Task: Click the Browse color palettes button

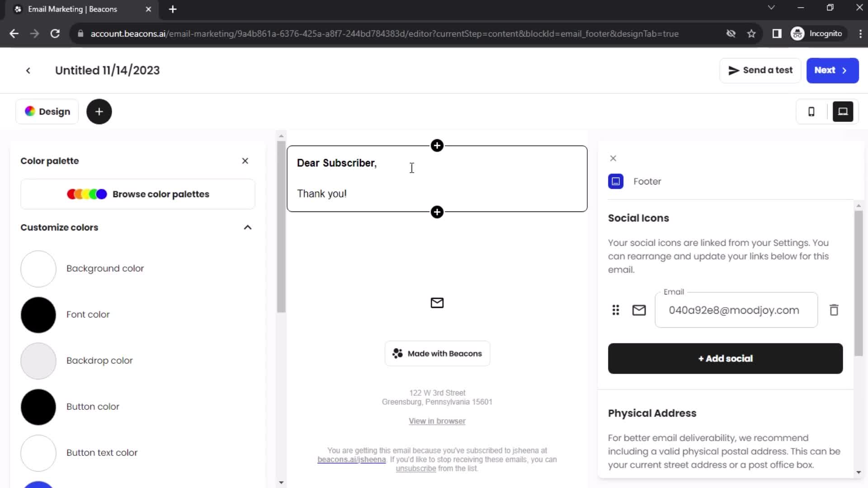Action: (138, 194)
